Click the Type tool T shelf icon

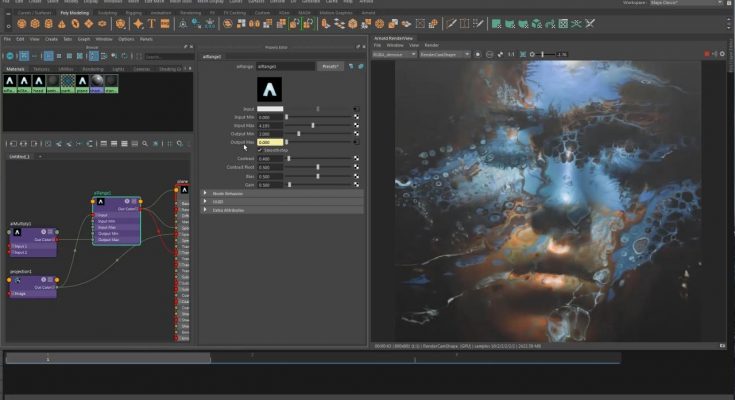(x=151, y=23)
